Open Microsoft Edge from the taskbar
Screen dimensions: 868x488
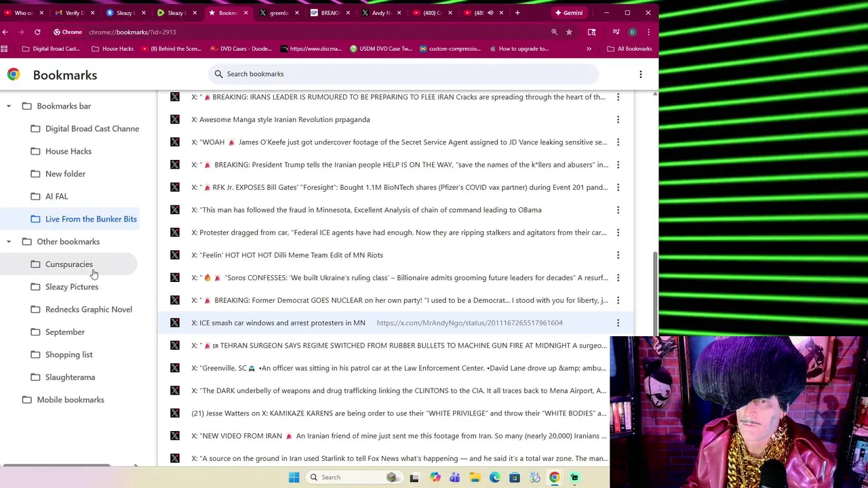tap(494, 477)
